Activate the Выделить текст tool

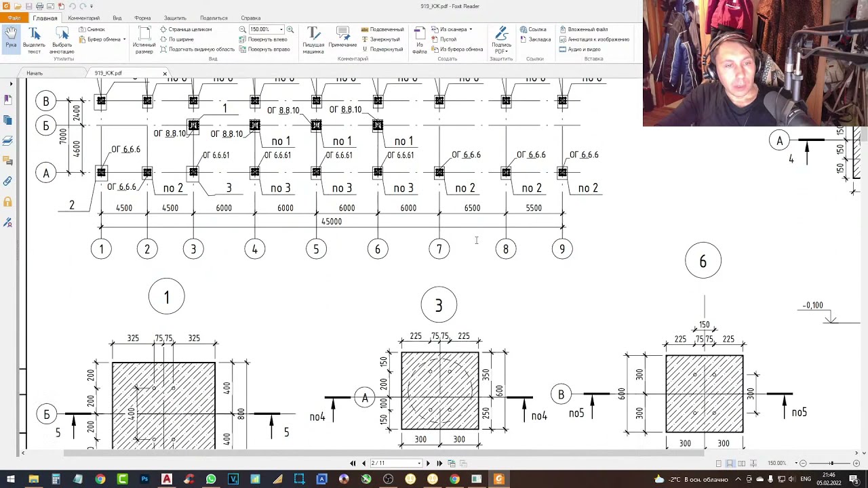[x=34, y=41]
